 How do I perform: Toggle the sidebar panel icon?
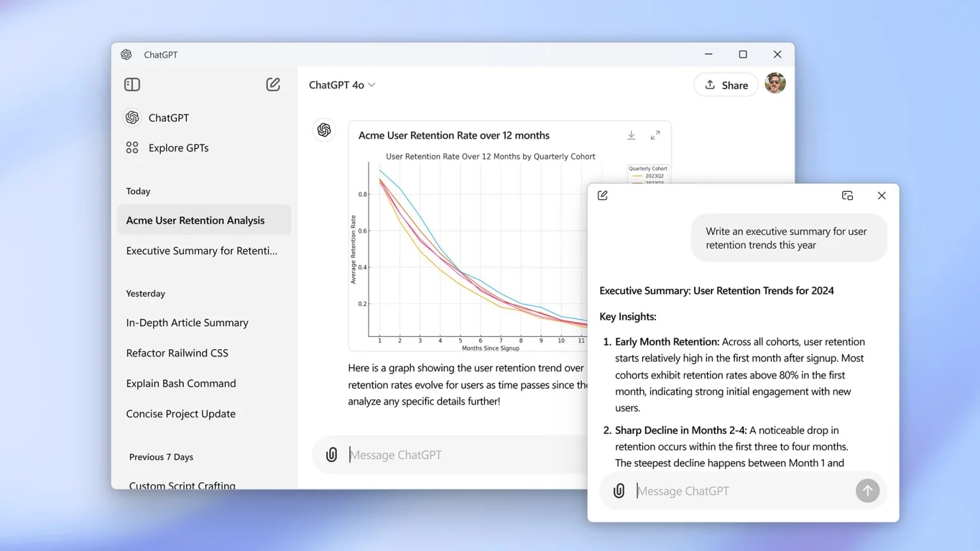132,84
